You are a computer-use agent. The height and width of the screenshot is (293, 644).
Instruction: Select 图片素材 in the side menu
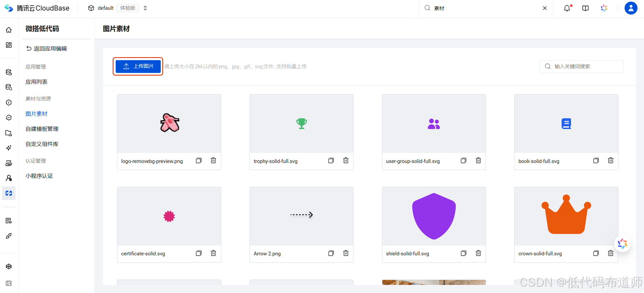pos(37,114)
